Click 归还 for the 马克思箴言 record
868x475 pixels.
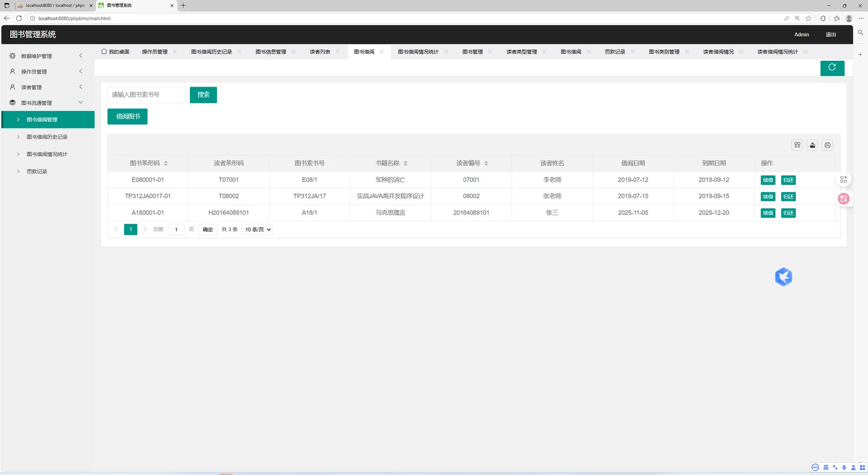click(788, 213)
